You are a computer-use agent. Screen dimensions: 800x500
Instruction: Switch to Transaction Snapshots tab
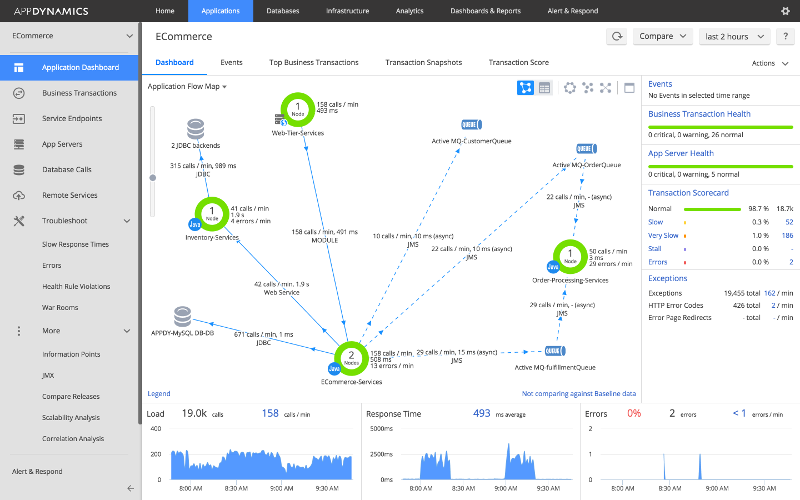(x=423, y=62)
